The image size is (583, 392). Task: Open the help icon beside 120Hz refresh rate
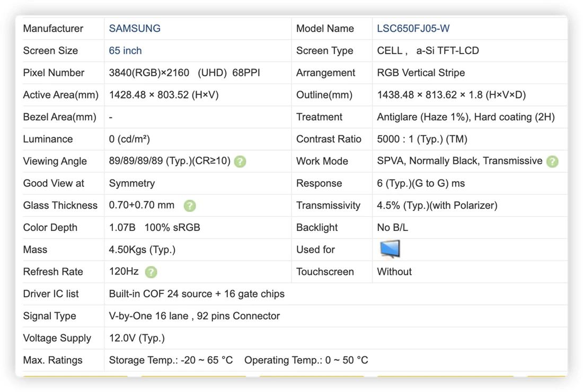151,272
